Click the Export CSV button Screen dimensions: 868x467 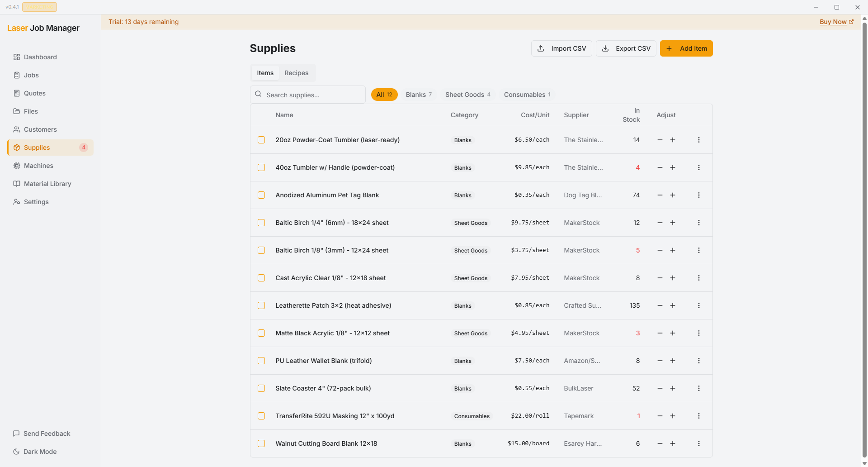coord(626,48)
